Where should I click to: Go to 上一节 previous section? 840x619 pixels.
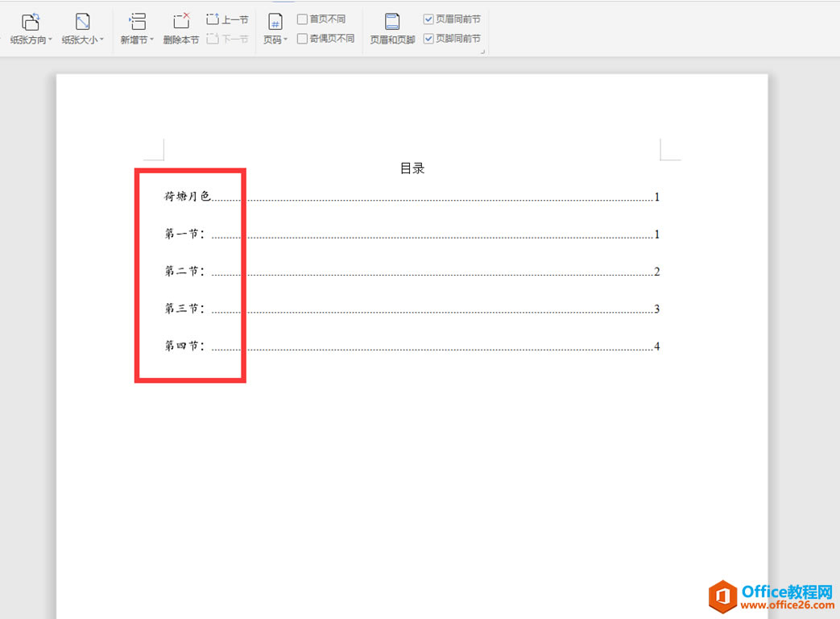(x=227, y=20)
